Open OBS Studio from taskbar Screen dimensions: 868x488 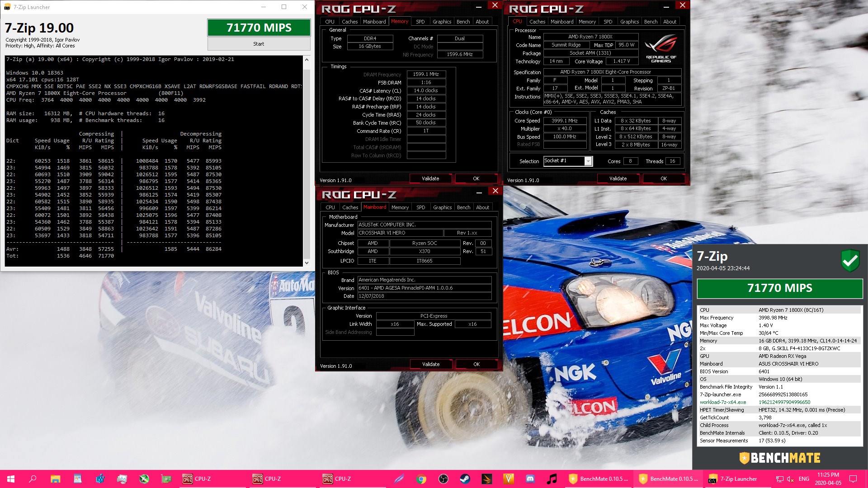point(443,479)
